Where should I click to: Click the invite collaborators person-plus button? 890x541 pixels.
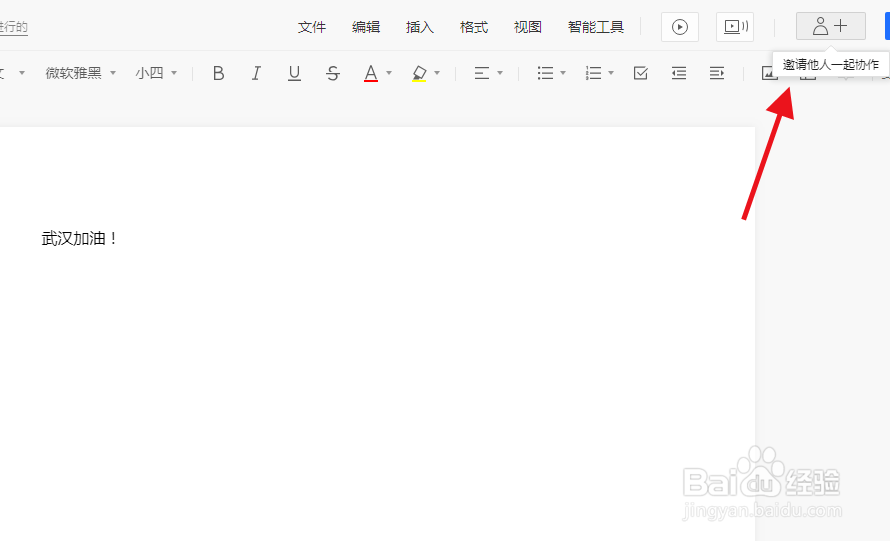(x=830, y=26)
